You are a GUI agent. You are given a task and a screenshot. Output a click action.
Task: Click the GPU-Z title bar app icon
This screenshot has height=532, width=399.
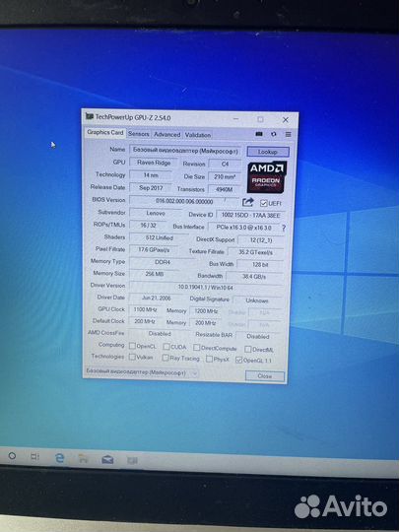(x=90, y=116)
